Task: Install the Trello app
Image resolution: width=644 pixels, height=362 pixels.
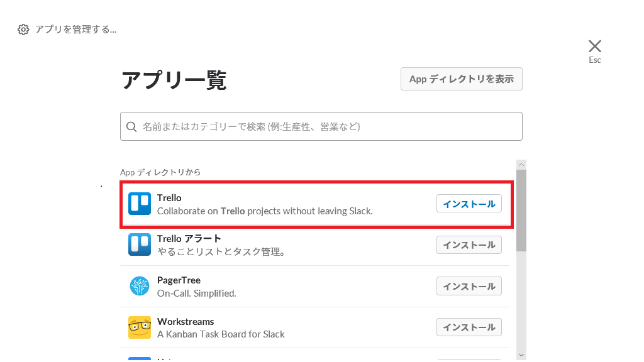Action: tap(469, 204)
